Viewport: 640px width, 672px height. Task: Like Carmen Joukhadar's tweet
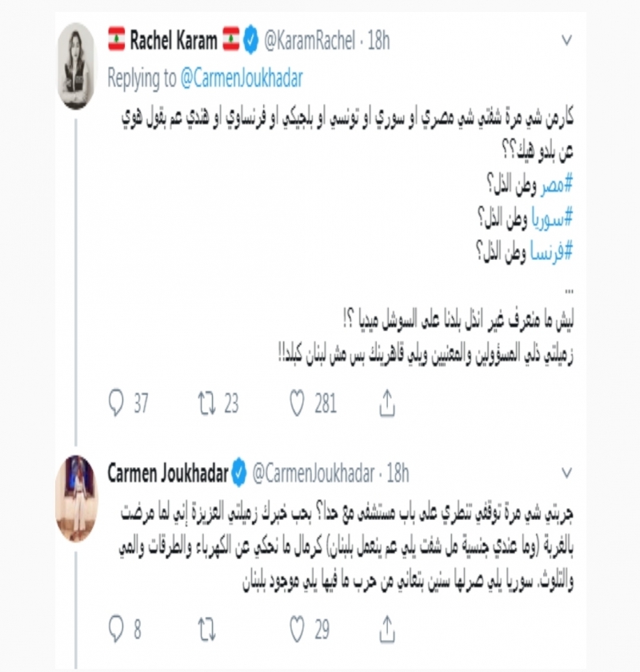[x=298, y=630]
